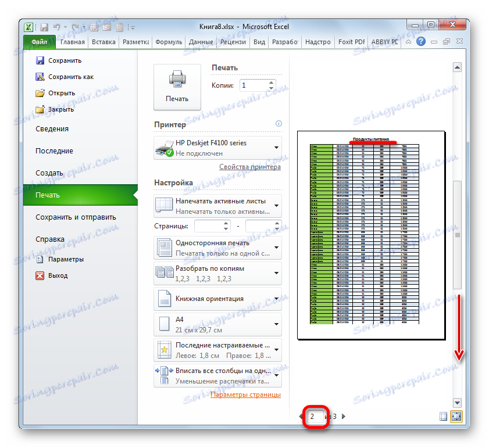Click the Undo icon in quick access toolbar

[x=57, y=27]
